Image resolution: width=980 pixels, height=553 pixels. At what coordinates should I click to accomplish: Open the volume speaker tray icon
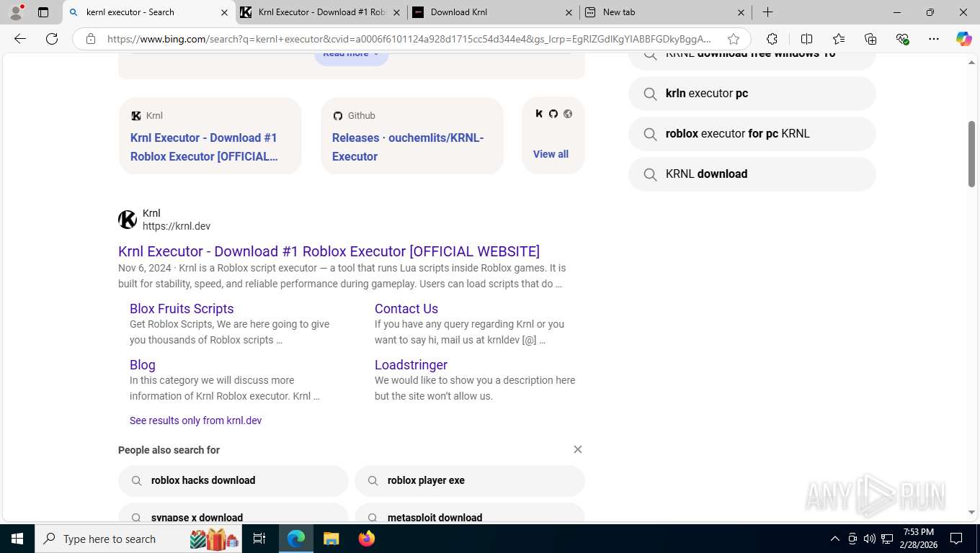870,539
